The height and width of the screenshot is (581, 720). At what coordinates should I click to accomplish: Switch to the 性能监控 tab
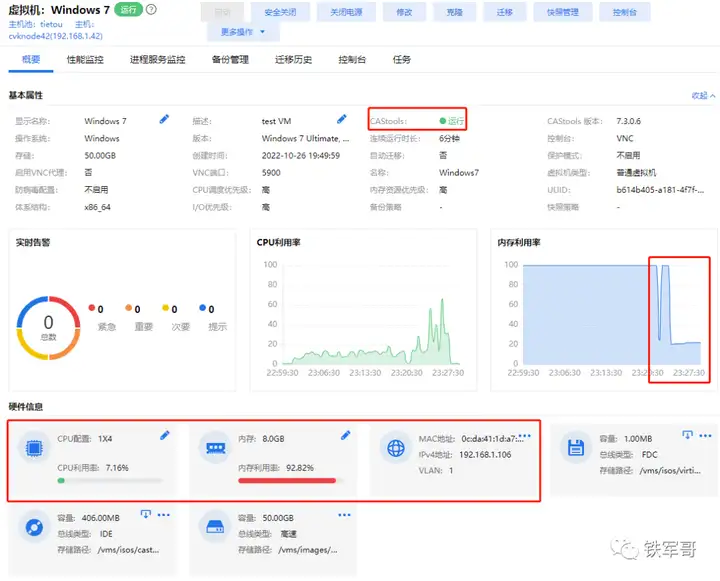[x=85, y=59]
